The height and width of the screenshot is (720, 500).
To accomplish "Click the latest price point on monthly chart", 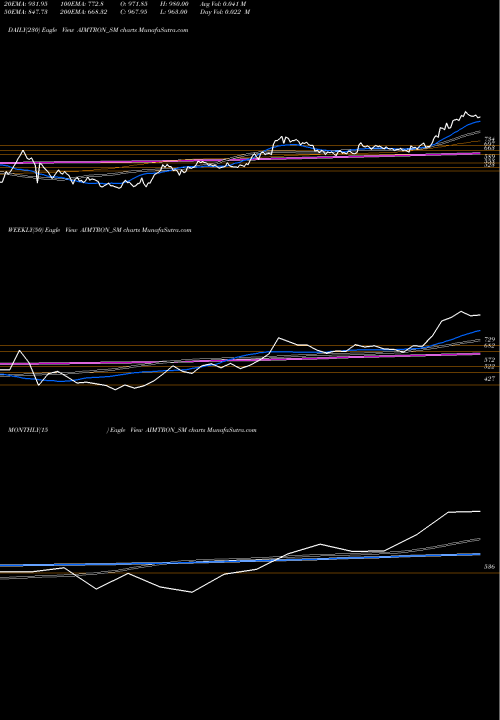I will 480,511.
